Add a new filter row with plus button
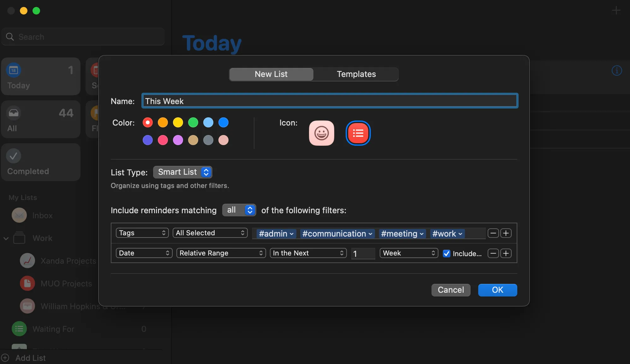 [x=506, y=233]
